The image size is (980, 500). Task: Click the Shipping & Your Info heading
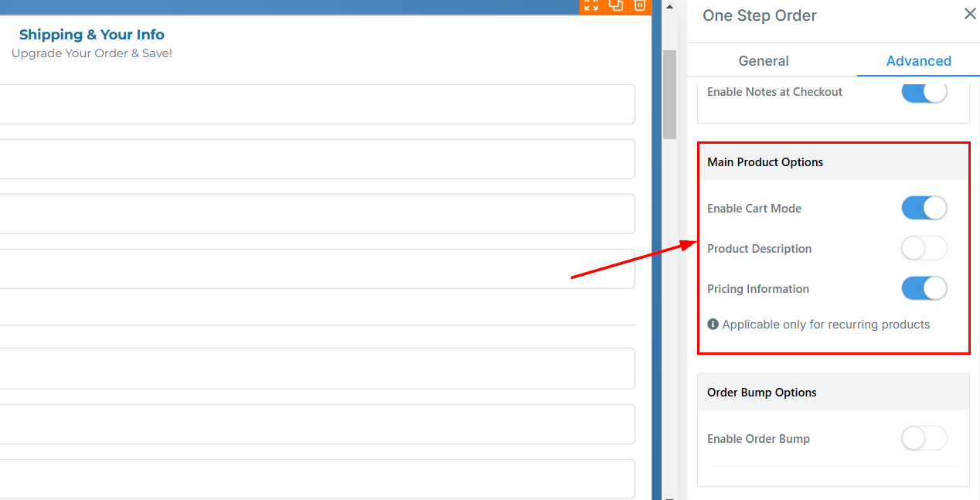point(92,35)
